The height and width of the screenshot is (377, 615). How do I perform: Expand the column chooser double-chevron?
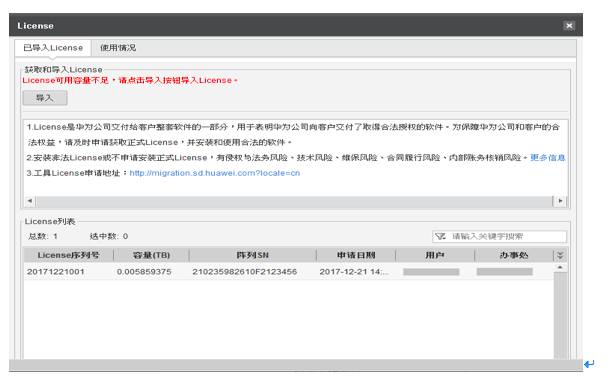pos(560,255)
